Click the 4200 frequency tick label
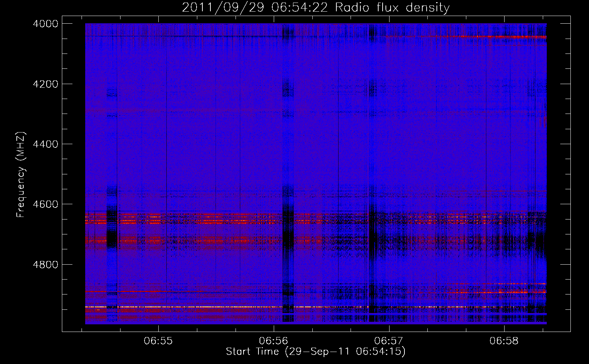 [x=45, y=84]
